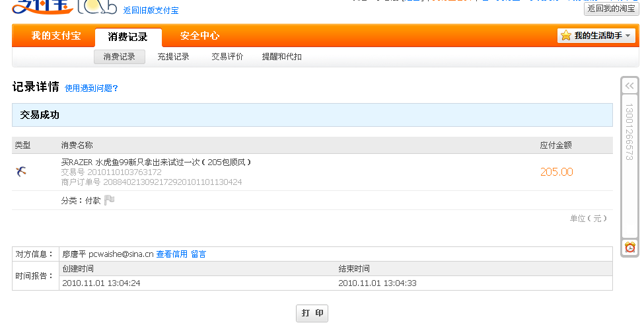Click the 留言 link next to seller email

pyautogui.click(x=198, y=254)
